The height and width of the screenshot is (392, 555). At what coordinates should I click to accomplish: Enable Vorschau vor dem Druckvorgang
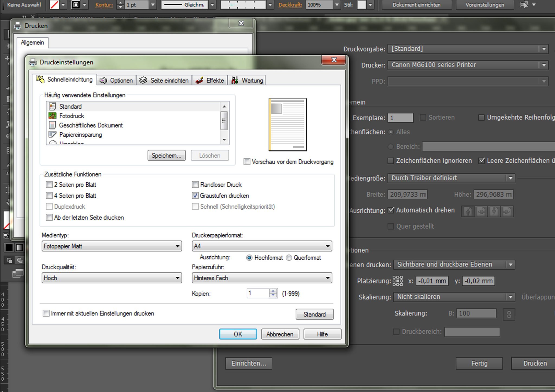(247, 162)
